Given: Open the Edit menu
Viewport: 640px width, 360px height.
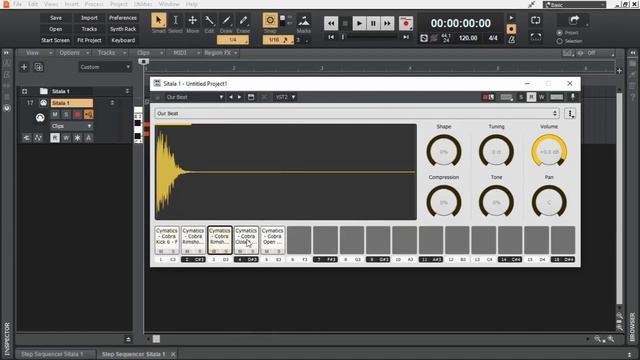Looking at the screenshot, I should coord(33,4).
